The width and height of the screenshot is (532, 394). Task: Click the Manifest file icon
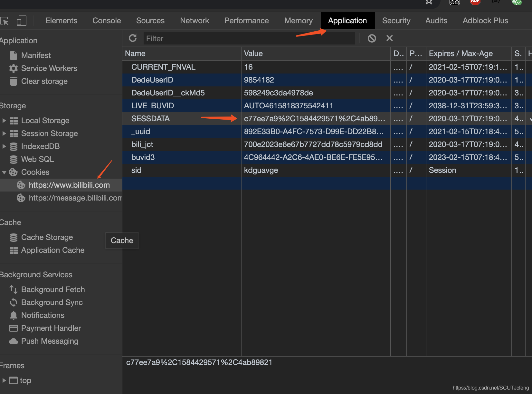(14, 55)
